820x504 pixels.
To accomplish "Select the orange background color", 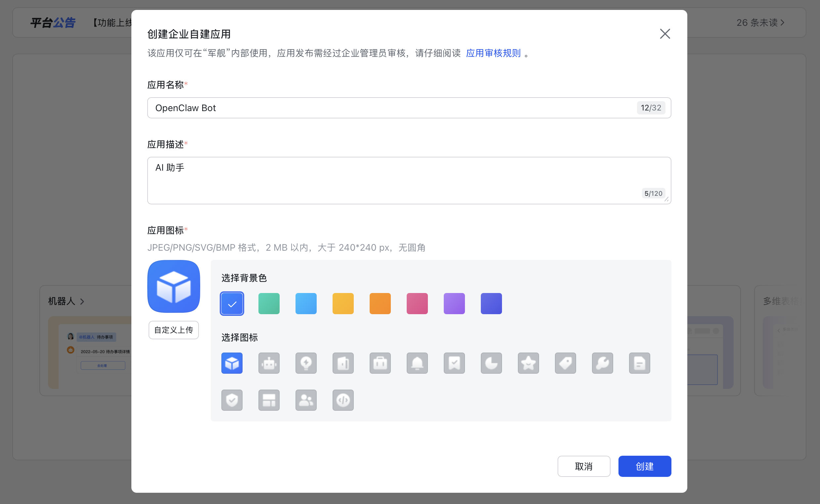I will [x=380, y=303].
